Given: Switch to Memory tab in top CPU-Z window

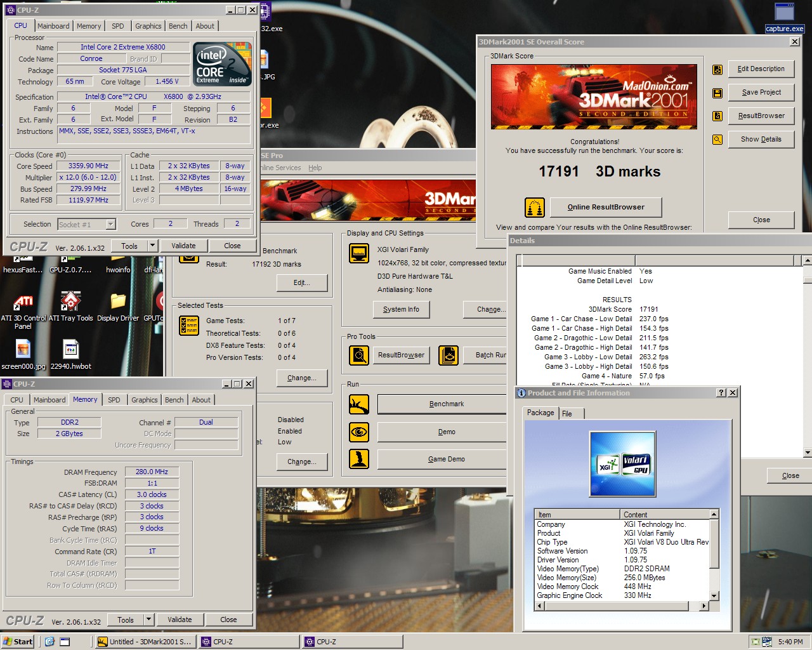Looking at the screenshot, I should (x=89, y=26).
